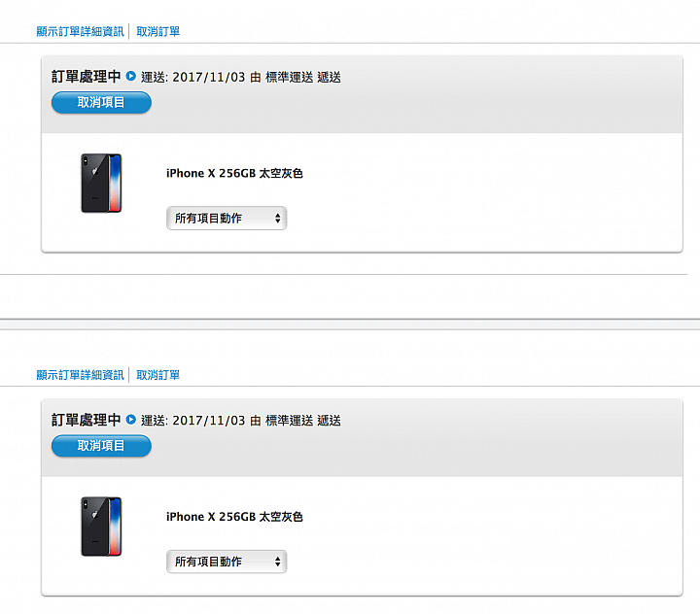
Task: Click blue arrow icon beside second 訂單處理中
Action: coord(131,419)
